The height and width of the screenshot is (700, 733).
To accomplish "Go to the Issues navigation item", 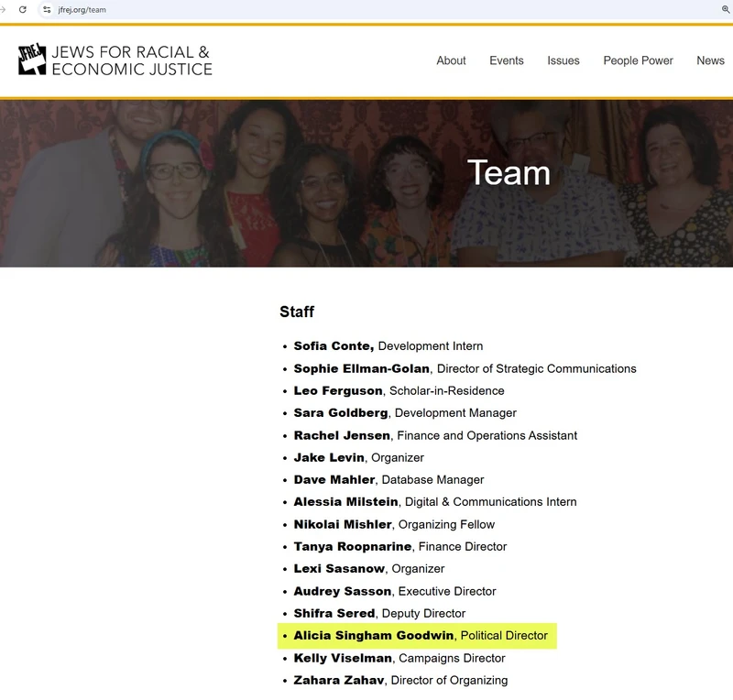I will point(563,60).
